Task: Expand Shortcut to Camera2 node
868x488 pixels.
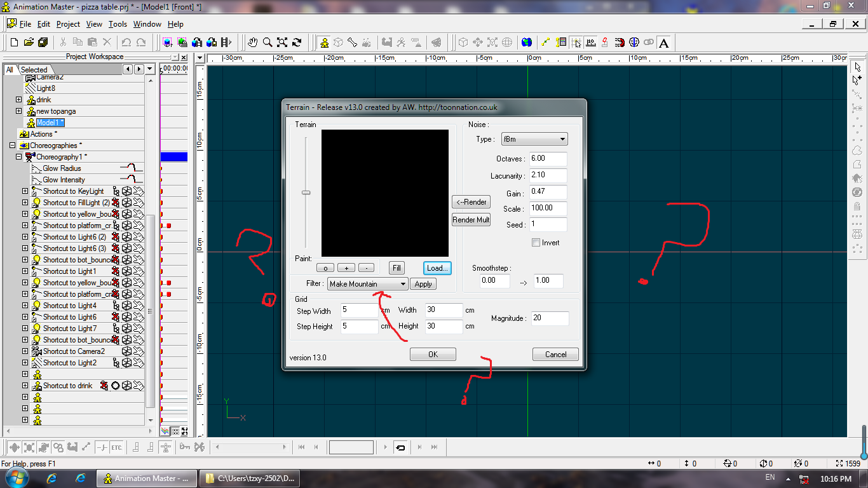Action: point(25,351)
